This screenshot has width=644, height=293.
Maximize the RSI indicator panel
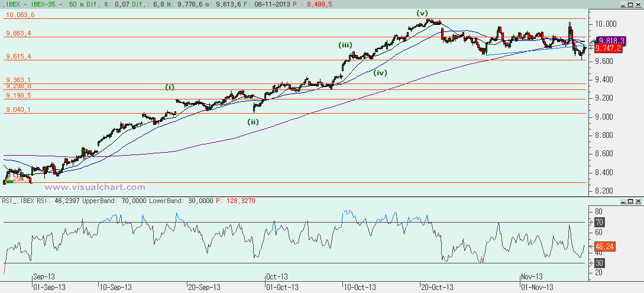click(632, 201)
